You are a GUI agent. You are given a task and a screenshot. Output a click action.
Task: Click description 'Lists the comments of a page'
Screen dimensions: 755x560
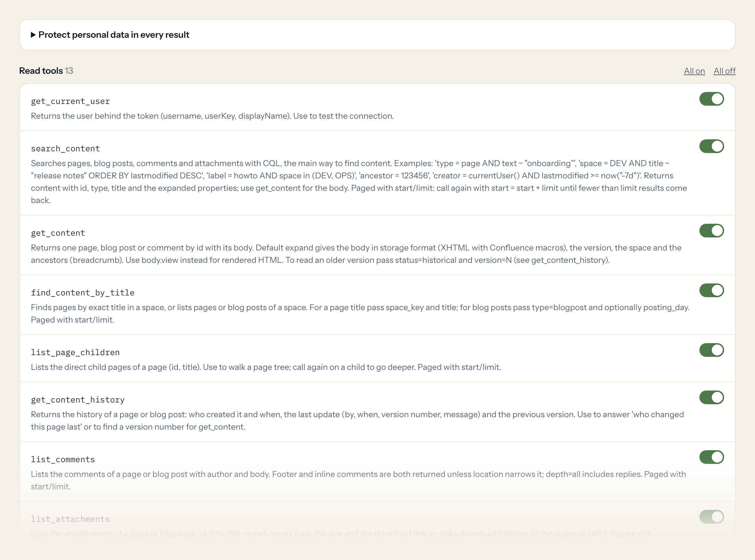pyautogui.click(x=359, y=480)
